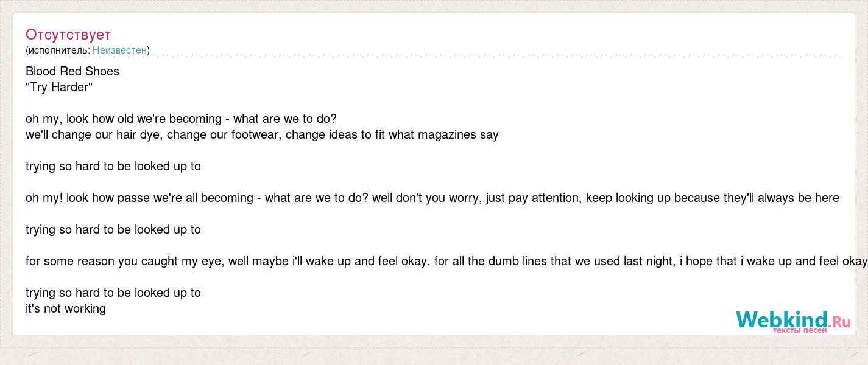This screenshot has height=365, width=868.
Task: Open the Неизвестен artist link
Action: [119, 50]
